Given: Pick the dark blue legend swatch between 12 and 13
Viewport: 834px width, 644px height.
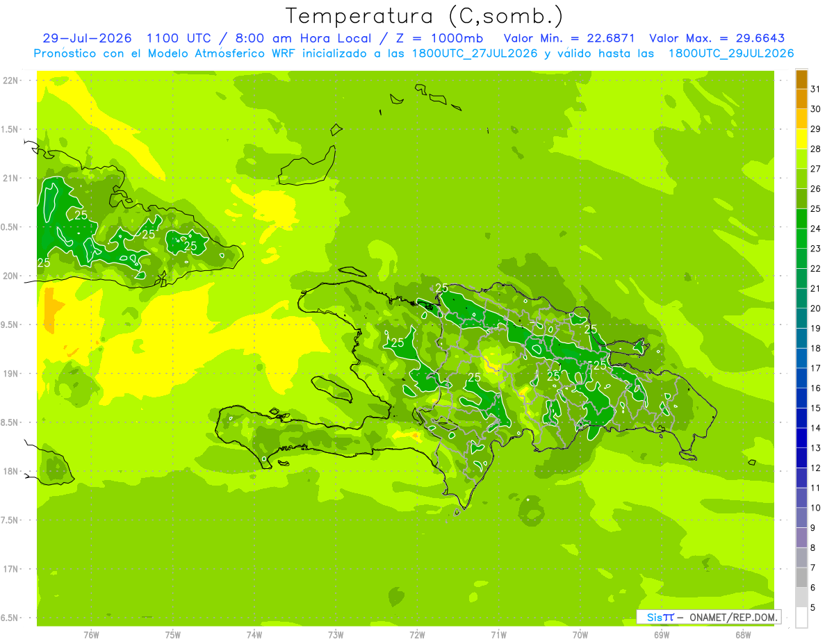Looking at the screenshot, I should pos(801,458).
